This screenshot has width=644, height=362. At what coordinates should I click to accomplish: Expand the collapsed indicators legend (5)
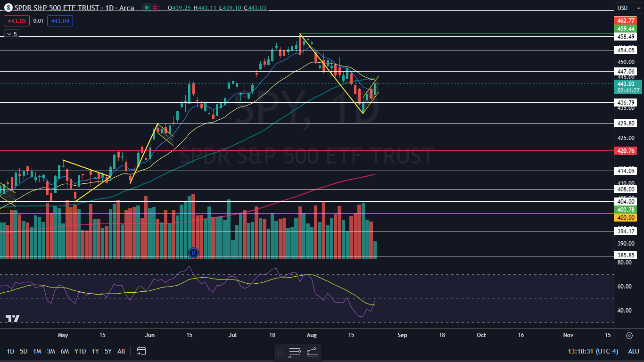pyautogui.click(x=11, y=34)
